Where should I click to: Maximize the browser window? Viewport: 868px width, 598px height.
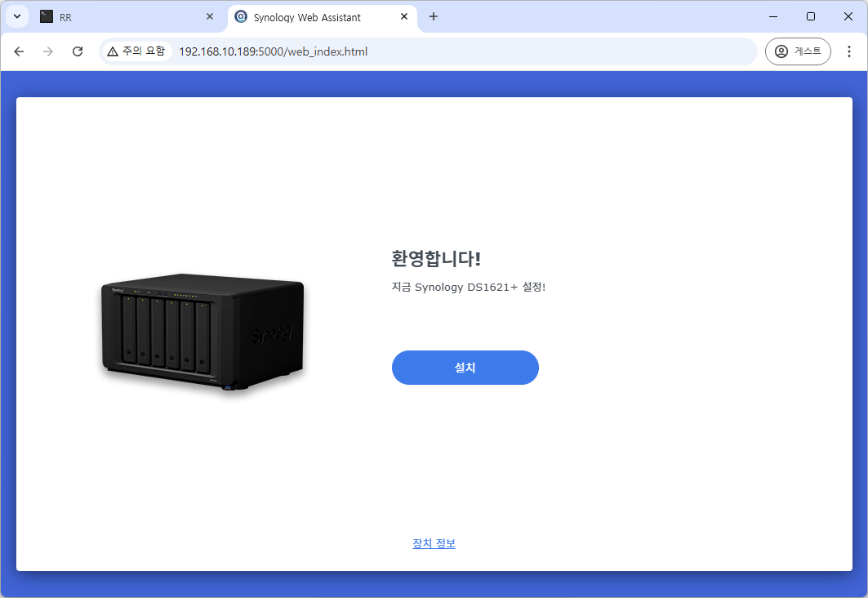point(810,16)
